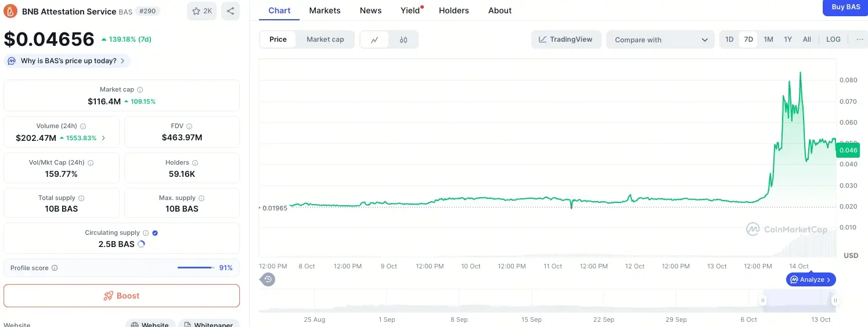Click the chart history reset icon
This screenshot has height=327, width=868.
268,279
